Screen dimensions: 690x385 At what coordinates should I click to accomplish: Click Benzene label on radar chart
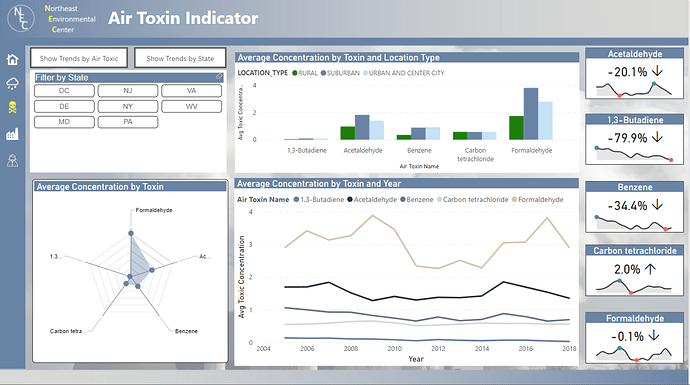186,331
